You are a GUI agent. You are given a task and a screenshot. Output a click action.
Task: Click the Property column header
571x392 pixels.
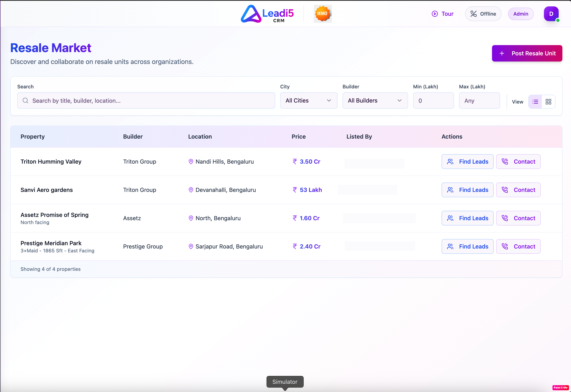click(33, 137)
